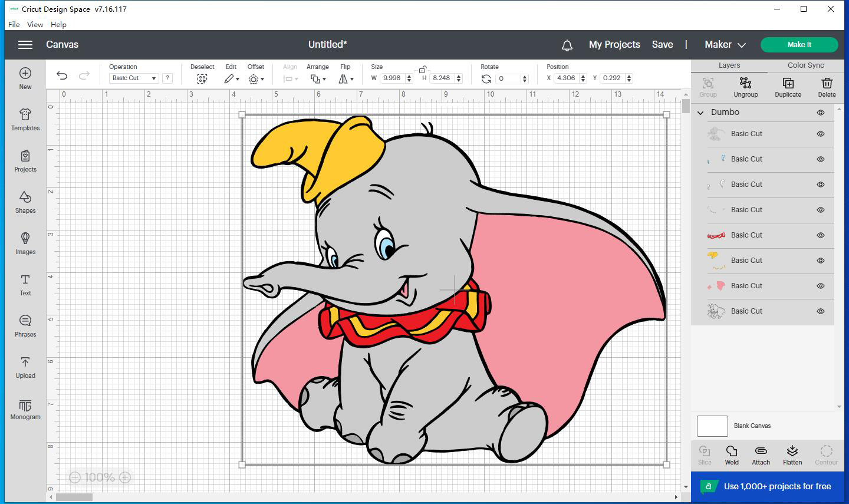Click the canvas horizontal scrollbar thumb
Screen dimensions: 849x504
click(74, 497)
